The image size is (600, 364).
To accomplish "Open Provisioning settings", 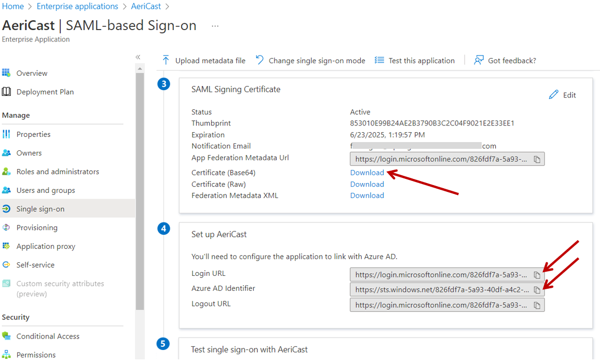I will (x=37, y=228).
